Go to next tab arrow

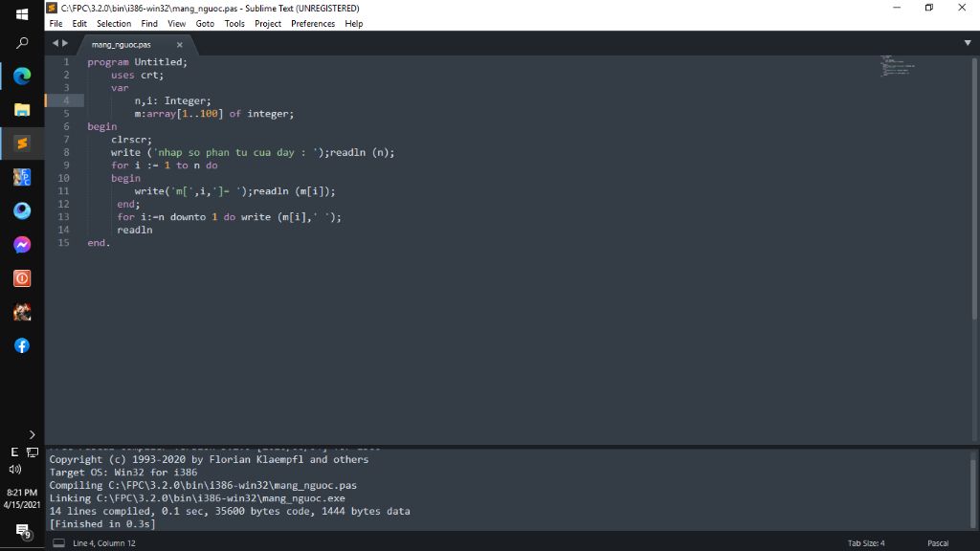point(65,43)
